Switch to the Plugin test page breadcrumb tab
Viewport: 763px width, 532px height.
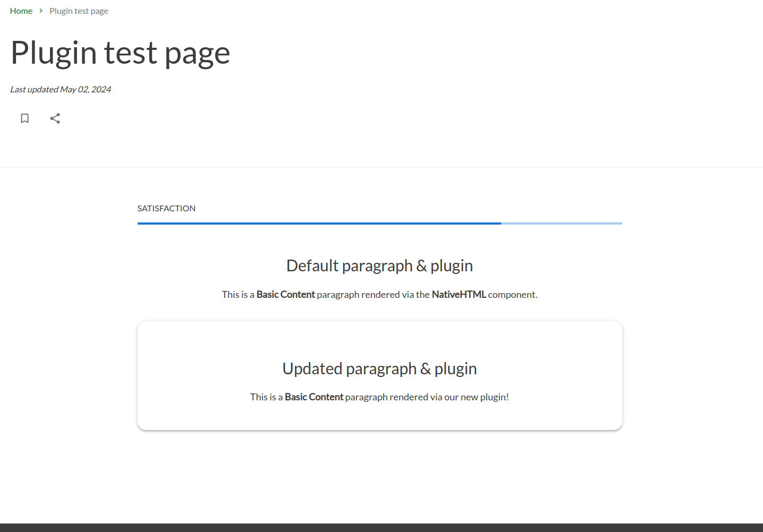pos(79,11)
